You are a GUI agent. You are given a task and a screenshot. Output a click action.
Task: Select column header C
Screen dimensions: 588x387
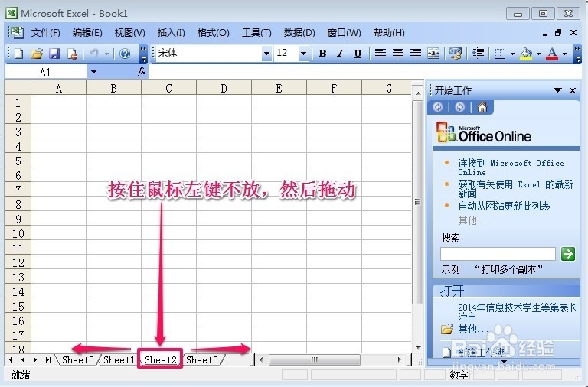point(168,89)
